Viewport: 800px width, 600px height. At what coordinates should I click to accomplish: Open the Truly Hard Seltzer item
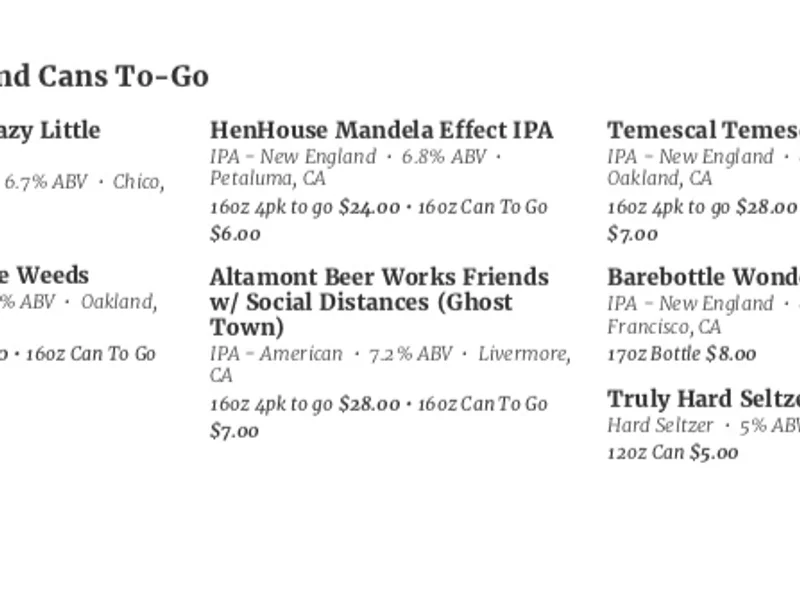704,399
